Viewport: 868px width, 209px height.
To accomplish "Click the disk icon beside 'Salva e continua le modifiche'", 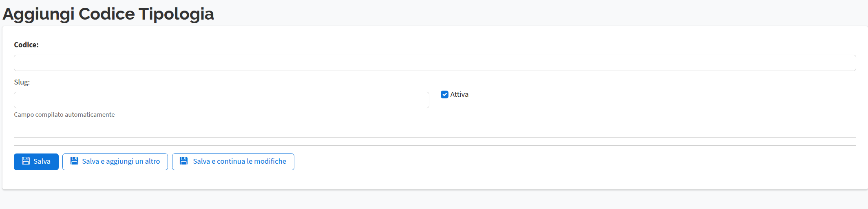I will pos(184,161).
